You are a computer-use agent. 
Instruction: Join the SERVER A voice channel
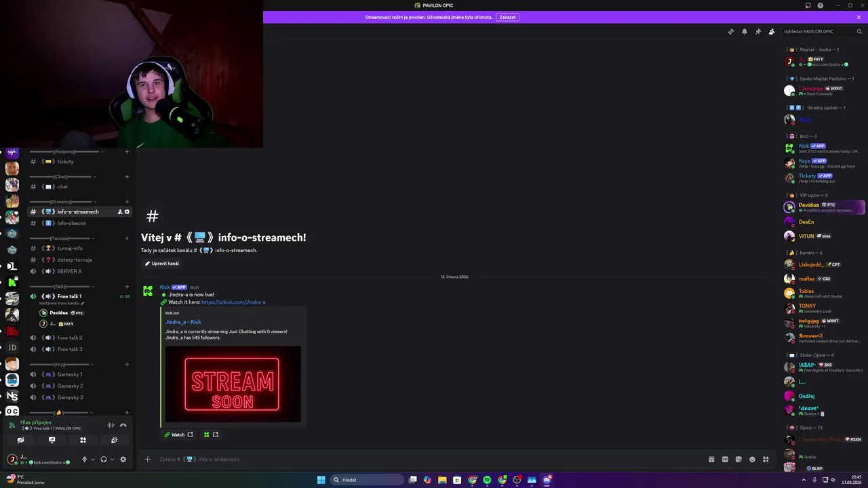[79, 271]
